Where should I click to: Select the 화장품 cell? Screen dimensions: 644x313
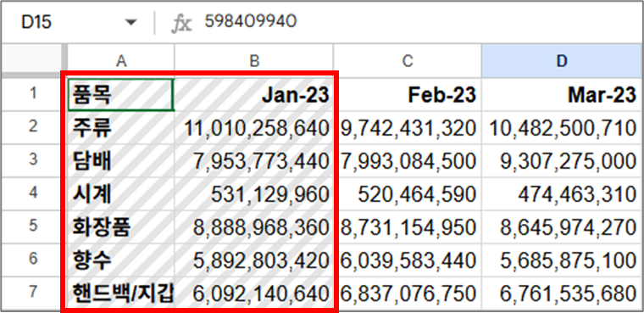tap(120, 226)
